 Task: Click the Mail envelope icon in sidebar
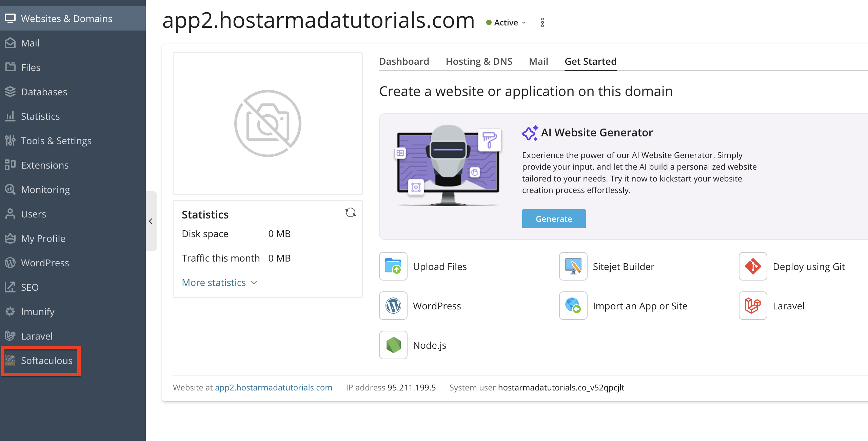[10, 43]
